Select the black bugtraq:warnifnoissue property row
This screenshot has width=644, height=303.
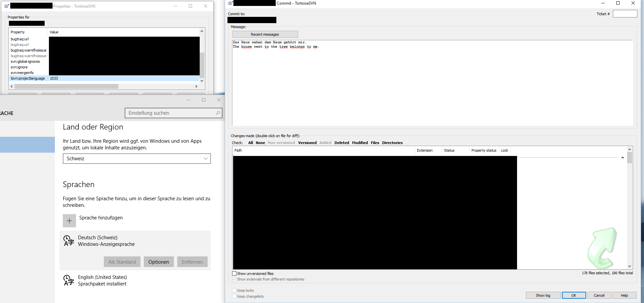pyautogui.click(x=28, y=50)
